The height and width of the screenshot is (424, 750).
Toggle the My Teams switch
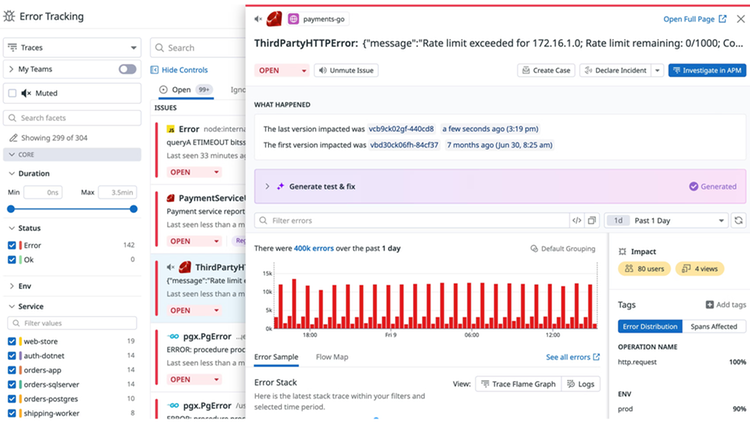click(x=127, y=69)
